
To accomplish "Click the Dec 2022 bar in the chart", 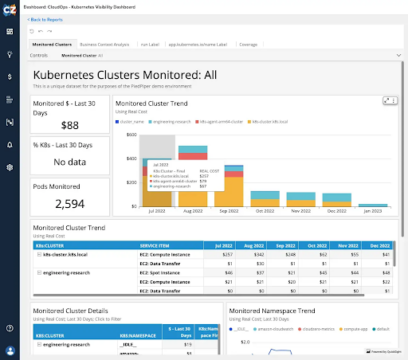I will click(x=337, y=200).
